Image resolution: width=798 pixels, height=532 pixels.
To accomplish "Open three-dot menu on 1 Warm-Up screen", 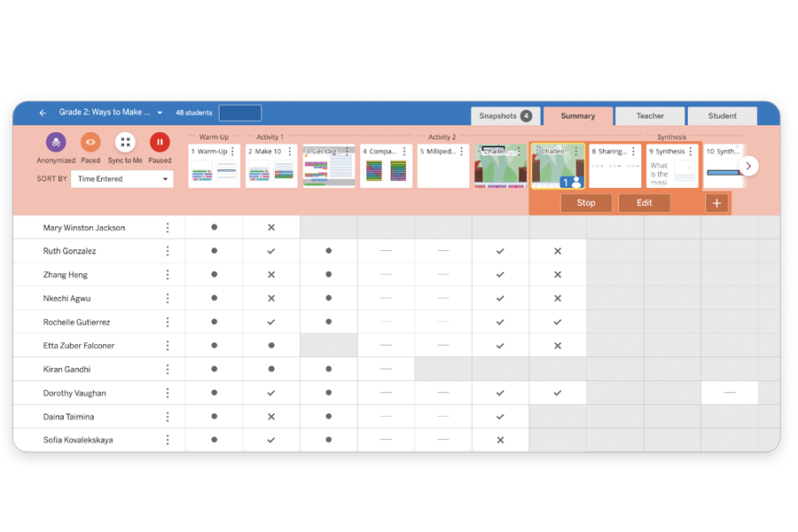I will point(233,152).
